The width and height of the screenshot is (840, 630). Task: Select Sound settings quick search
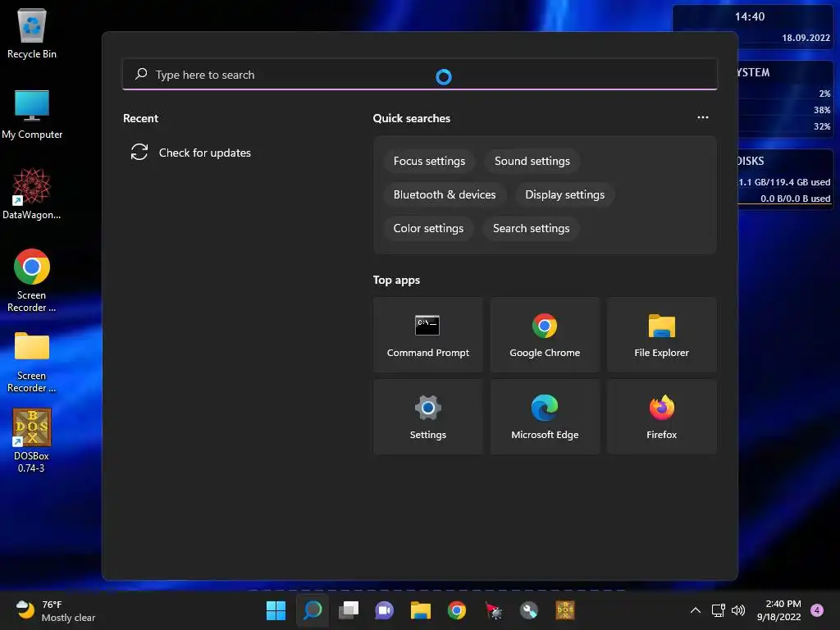click(532, 162)
